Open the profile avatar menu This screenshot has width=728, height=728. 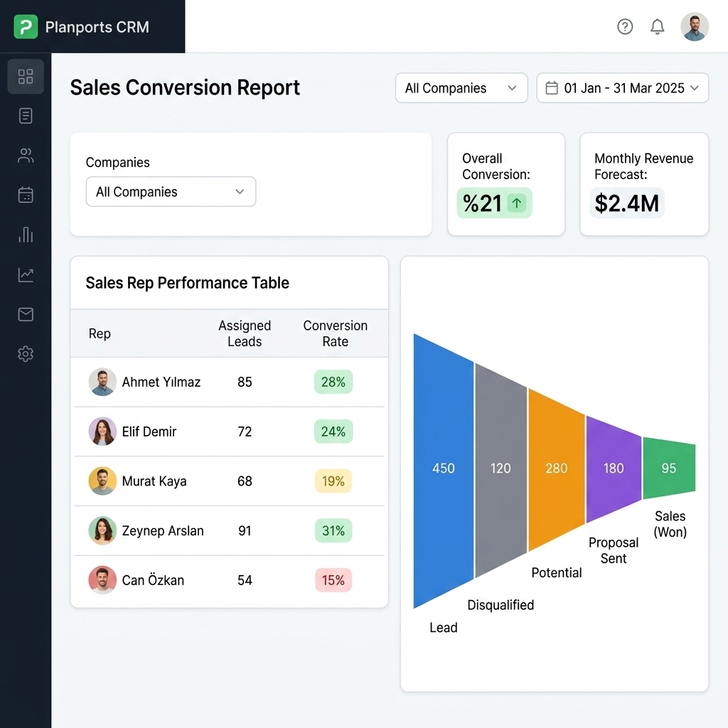[695, 26]
